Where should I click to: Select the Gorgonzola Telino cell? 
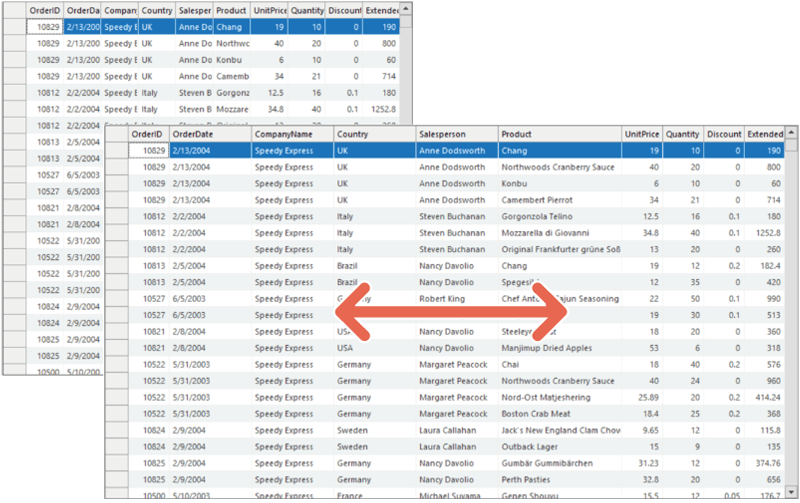tap(560, 216)
